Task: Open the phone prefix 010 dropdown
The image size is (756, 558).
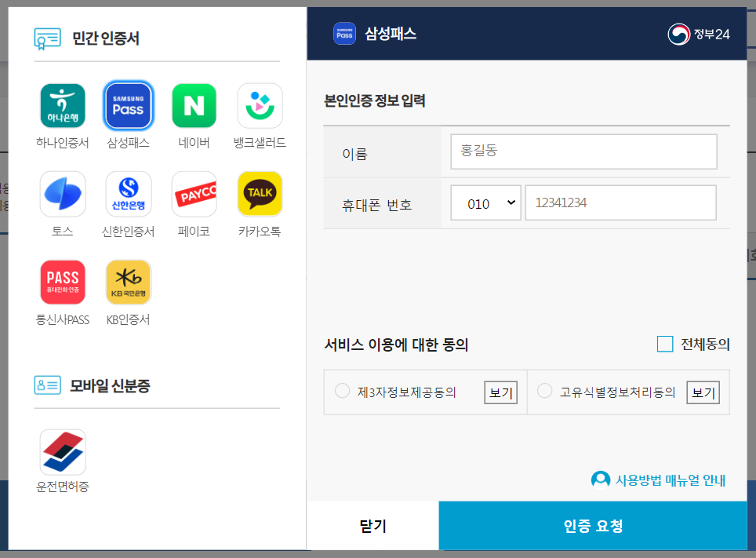Action: 485,202
